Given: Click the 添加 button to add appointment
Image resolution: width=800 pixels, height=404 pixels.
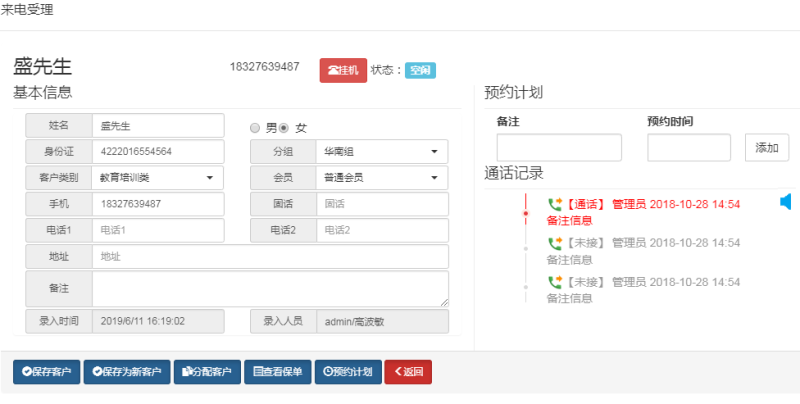Looking at the screenshot, I should (x=766, y=148).
